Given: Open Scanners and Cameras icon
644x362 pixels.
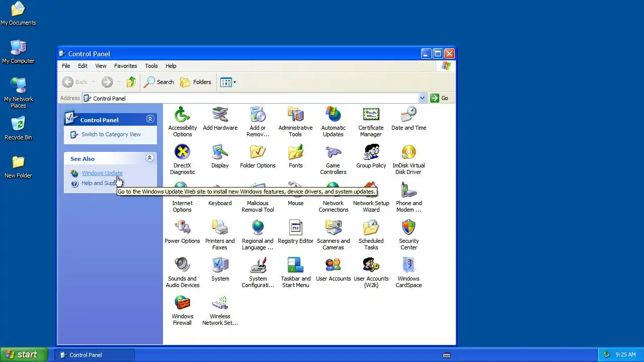Looking at the screenshot, I should pyautogui.click(x=333, y=227).
